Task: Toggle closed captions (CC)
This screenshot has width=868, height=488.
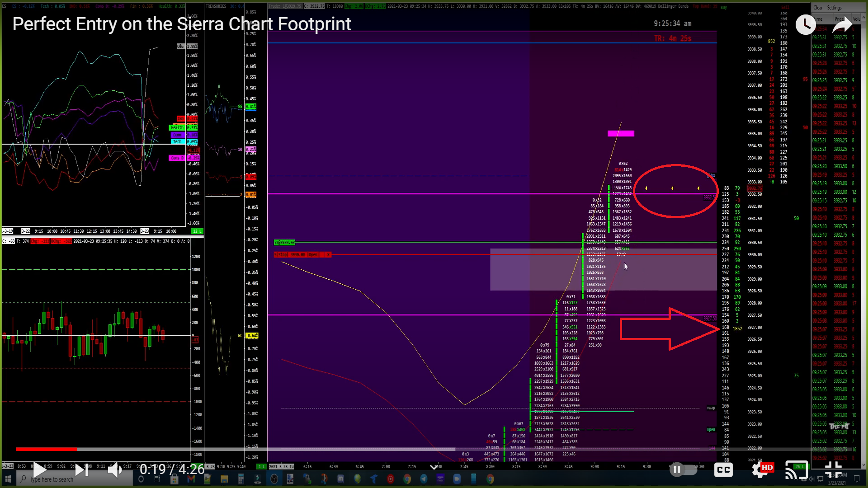Action: tap(723, 470)
